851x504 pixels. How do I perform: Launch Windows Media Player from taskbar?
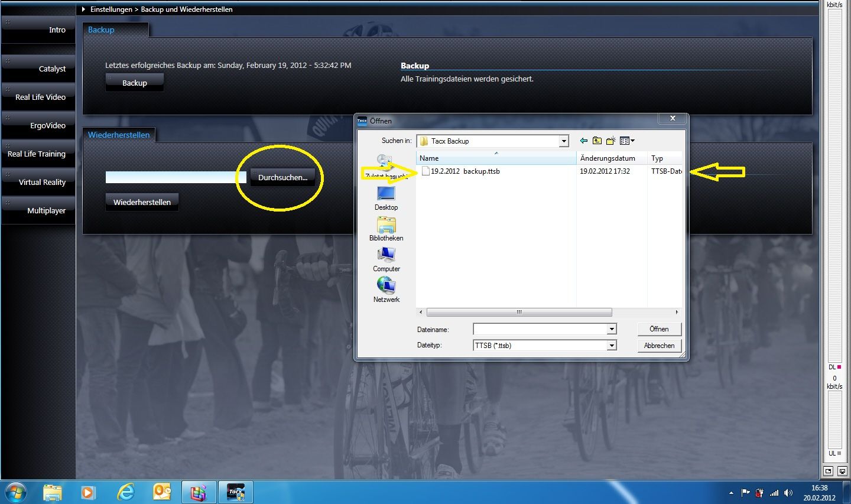click(88, 492)
